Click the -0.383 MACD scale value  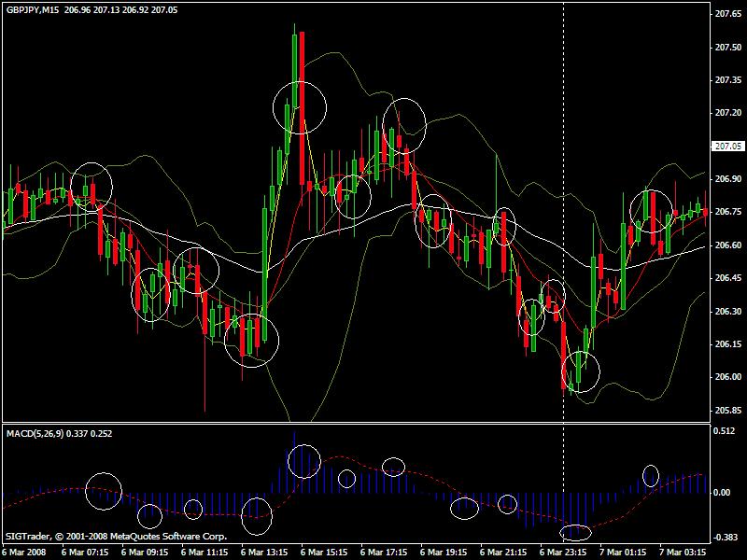click(725, 538)
